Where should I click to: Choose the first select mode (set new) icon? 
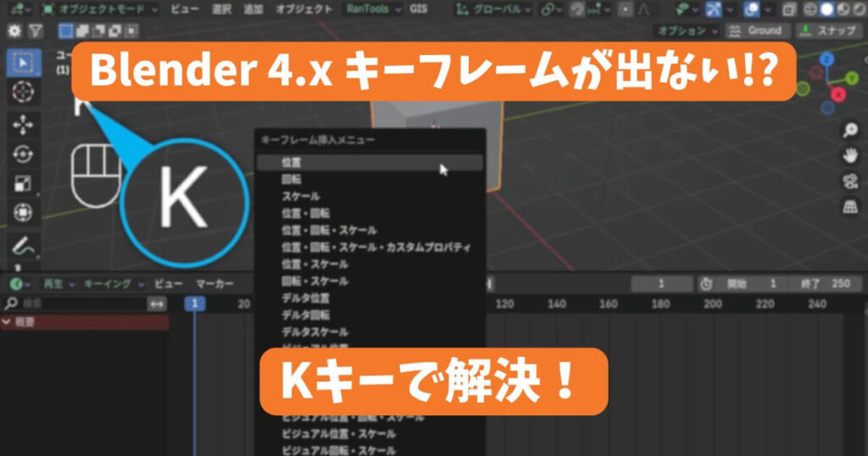coord(66,31)
